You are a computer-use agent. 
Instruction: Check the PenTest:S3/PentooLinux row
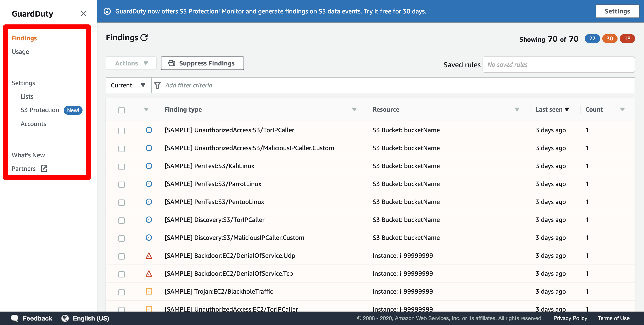[x=122, y=202]
